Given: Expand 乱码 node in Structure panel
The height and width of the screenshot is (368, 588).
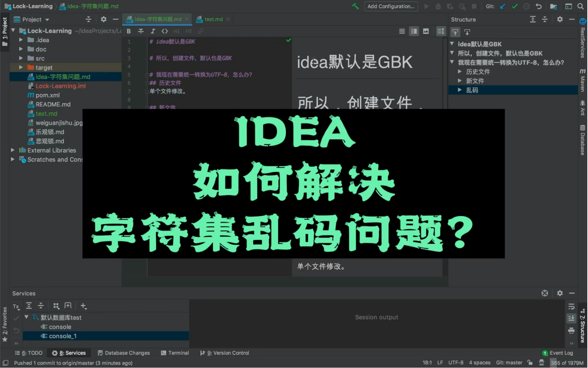Looking at the screenshot, I should point(460,90).
